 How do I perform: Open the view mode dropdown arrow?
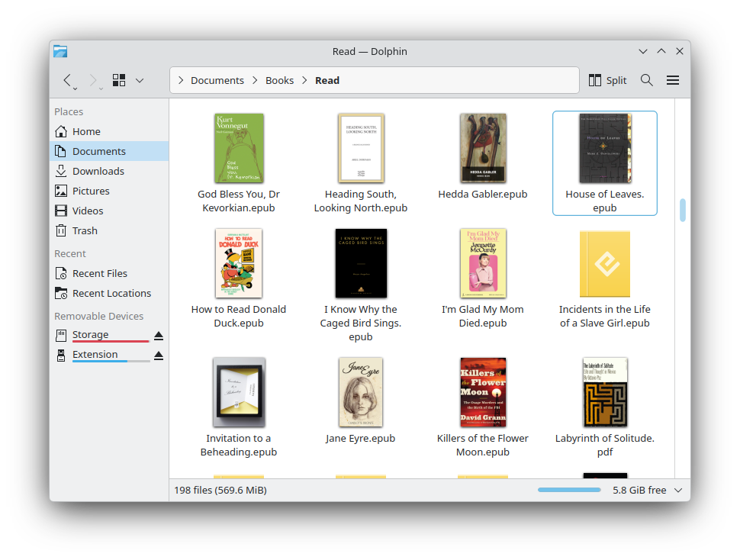click(x=140, y=80)
